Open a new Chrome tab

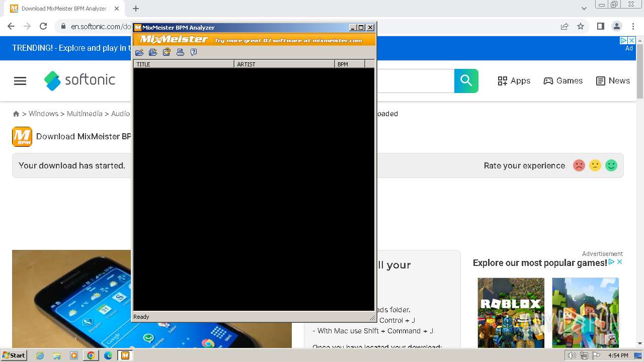tap(136, 9)
